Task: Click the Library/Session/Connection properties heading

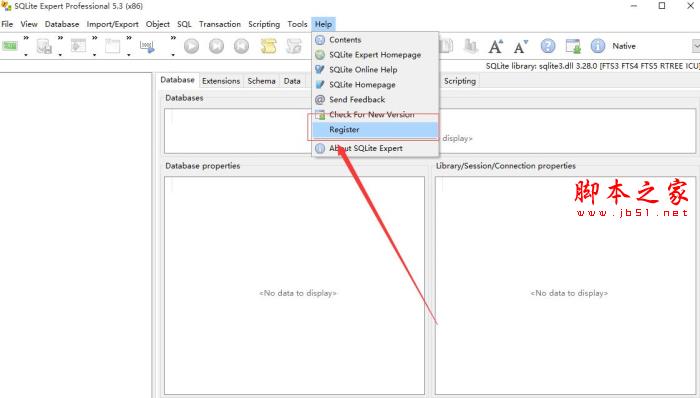Action: [505, 166]
